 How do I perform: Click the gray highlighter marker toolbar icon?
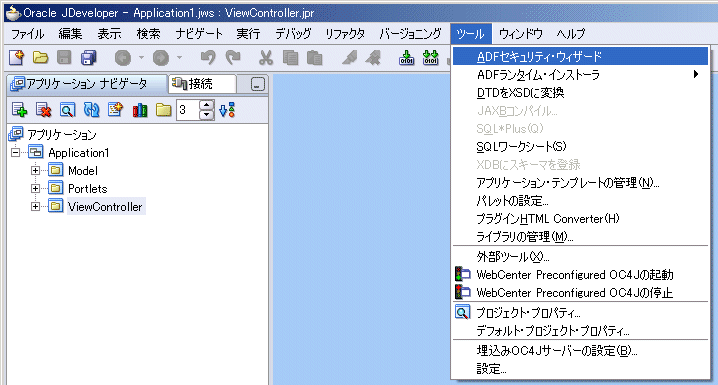click(349, 58)
